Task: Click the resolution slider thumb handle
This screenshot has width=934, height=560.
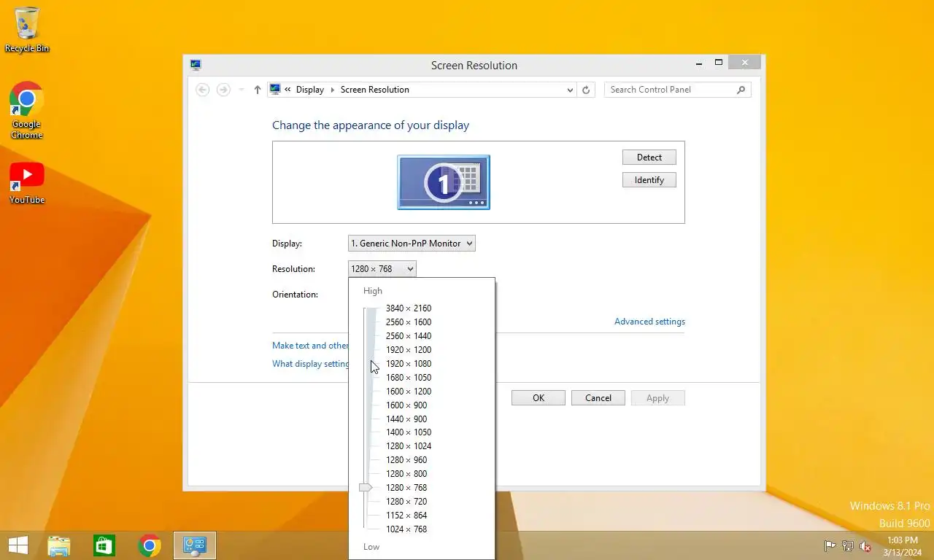Action: [366, 487]
